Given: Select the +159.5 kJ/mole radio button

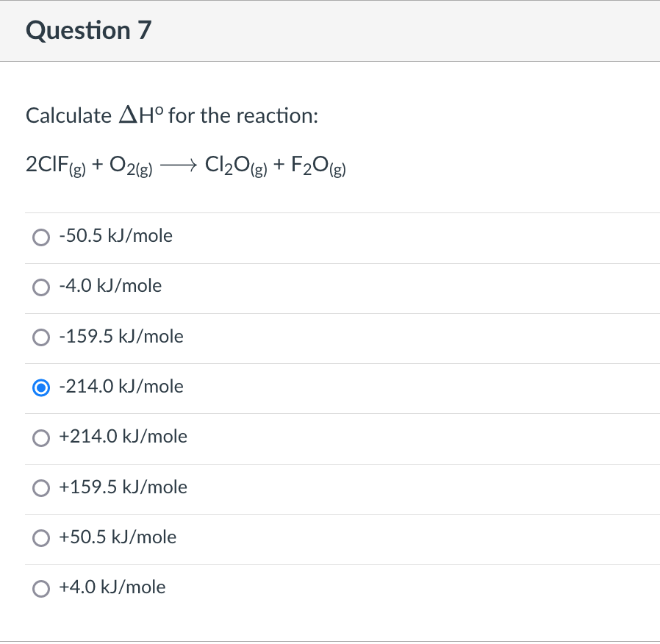Looking at the screenshot, I should click(x=41, y=487).
